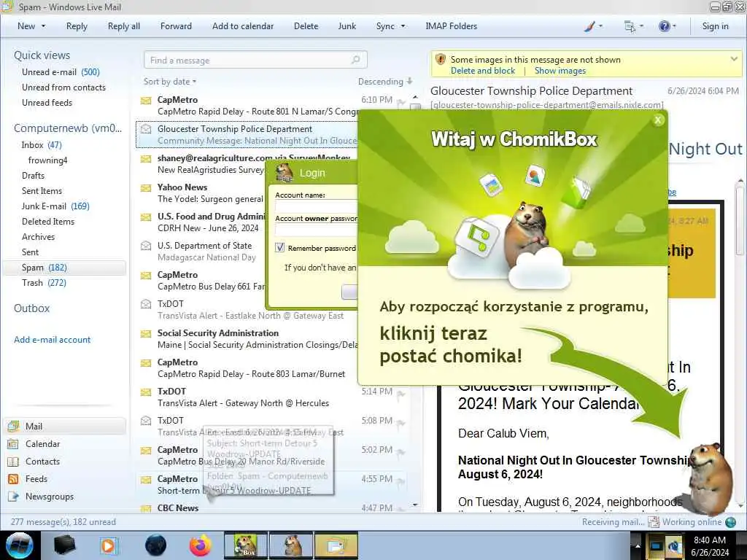Viewport: 747px width, 560px height.
Task: Select Unread e-mail (500) quick view
Action: tap(61, 72)
